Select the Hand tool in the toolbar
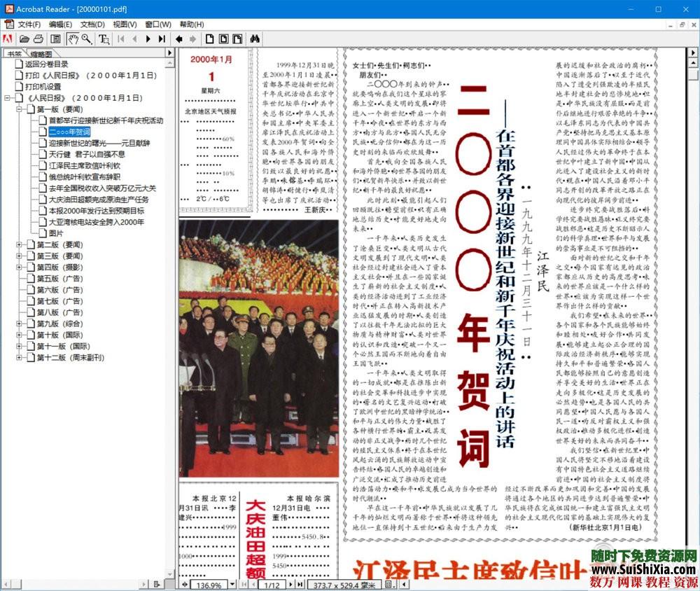Image resolution: width=700 pixels, height=591 pixels. 72,39
